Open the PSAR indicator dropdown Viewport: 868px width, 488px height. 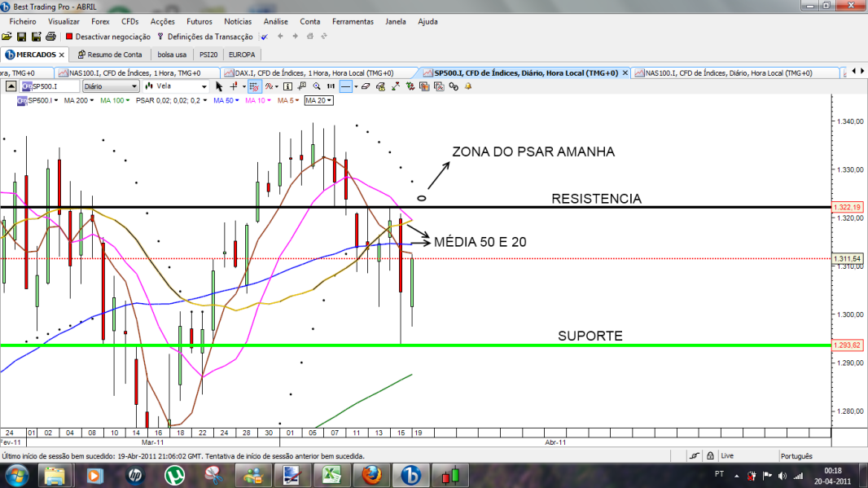tap(171, 100)
